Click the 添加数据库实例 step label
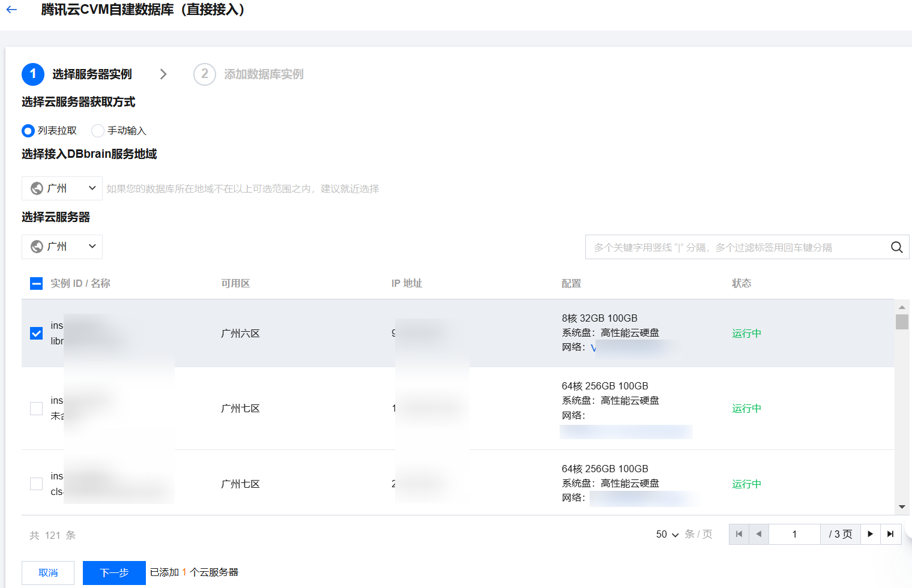The height and width of the screenshot is (588, 912). coord(264,74)
